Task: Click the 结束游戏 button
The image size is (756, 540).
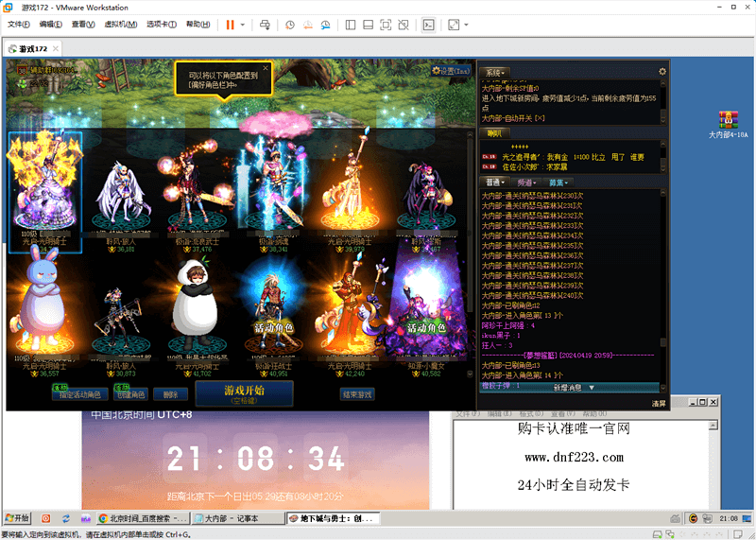Action: pyautogui.click(x=357, y=394)
